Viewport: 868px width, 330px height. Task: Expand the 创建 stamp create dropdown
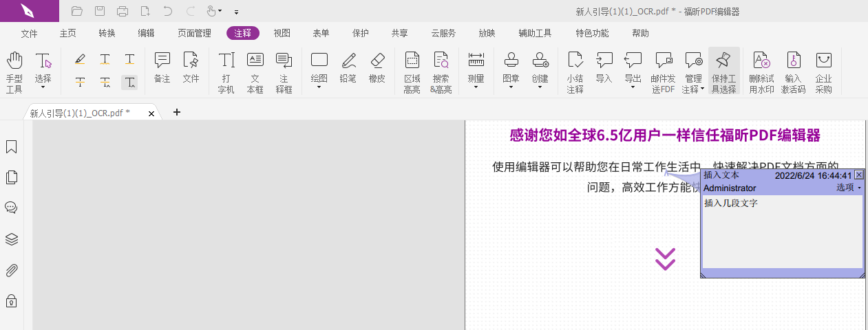540,87
